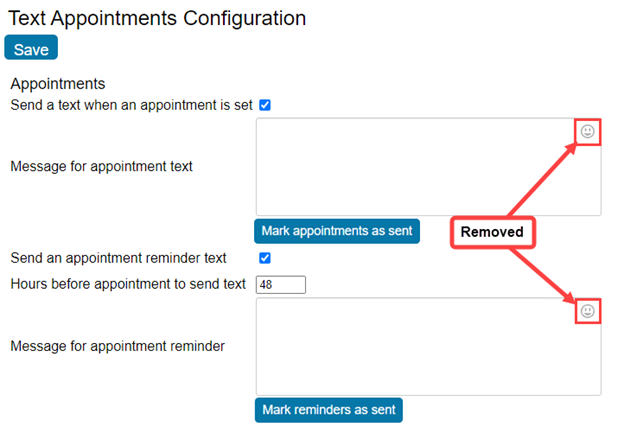Click the 'Message for appointment reminder' label
This screenshot has width=624, height=433.
pyautogui.click(x=117, y=346)
